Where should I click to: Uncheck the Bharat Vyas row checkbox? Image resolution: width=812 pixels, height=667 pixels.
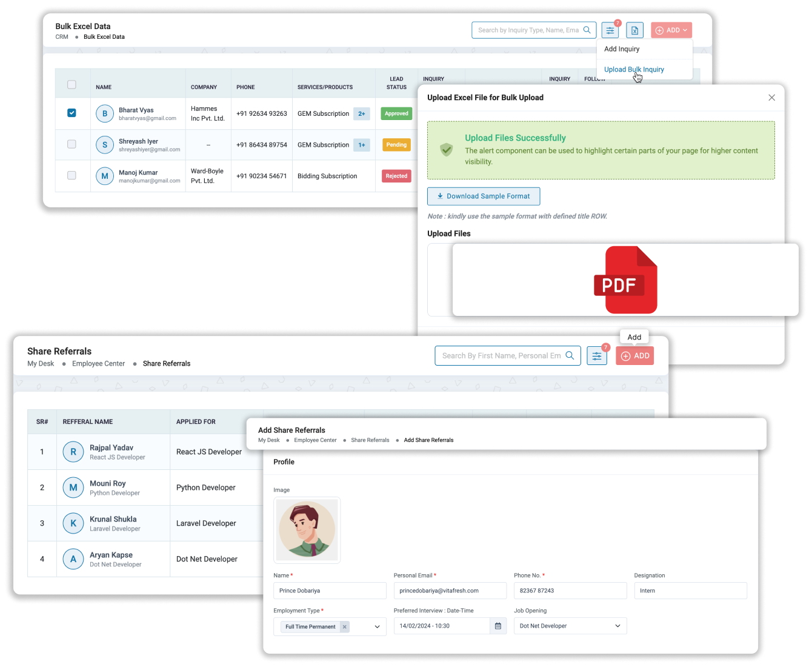click(x=72, y=113)
